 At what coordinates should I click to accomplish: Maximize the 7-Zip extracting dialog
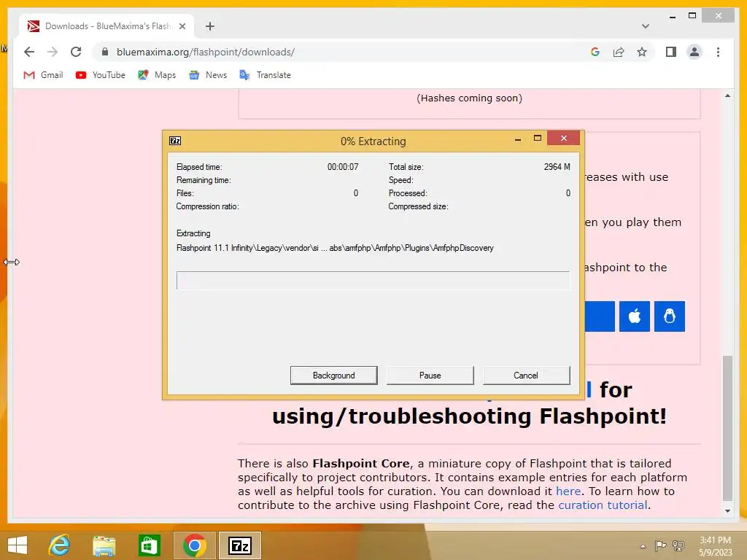tap(538, 139)
